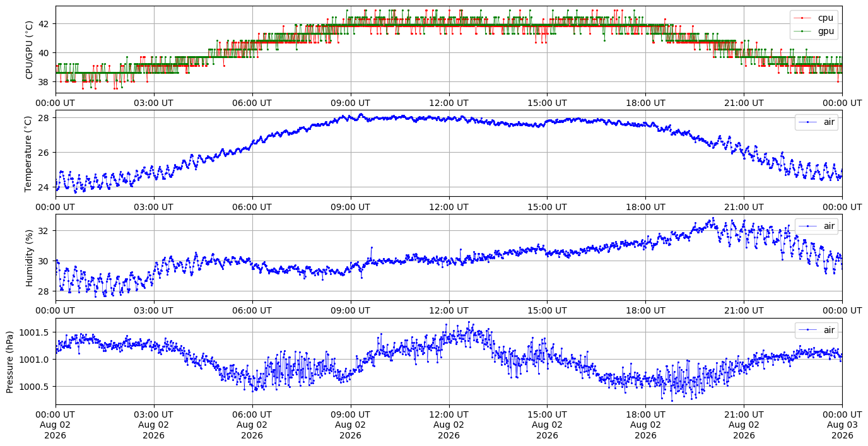The height and width of the screenshot is (446, 868).
Task: Select the air legend in the Pressure plot
Action: pos(816,329)
